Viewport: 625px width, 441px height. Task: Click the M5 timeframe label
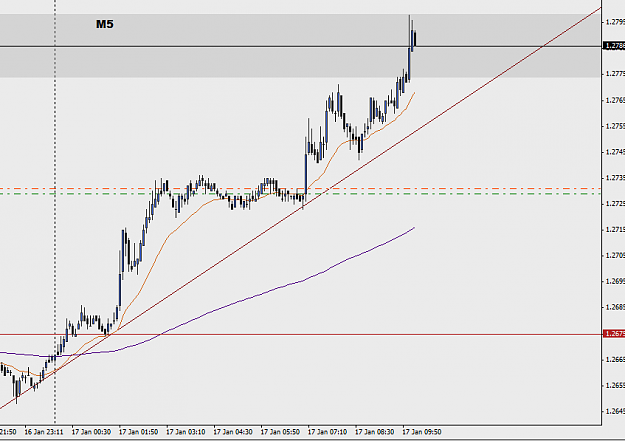[105, 24]
